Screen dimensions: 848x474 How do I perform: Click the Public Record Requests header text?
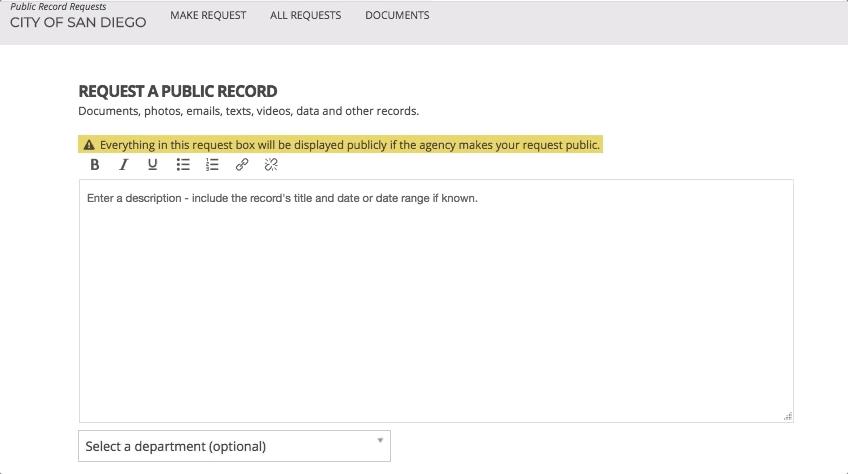click(x=58, y=7)
